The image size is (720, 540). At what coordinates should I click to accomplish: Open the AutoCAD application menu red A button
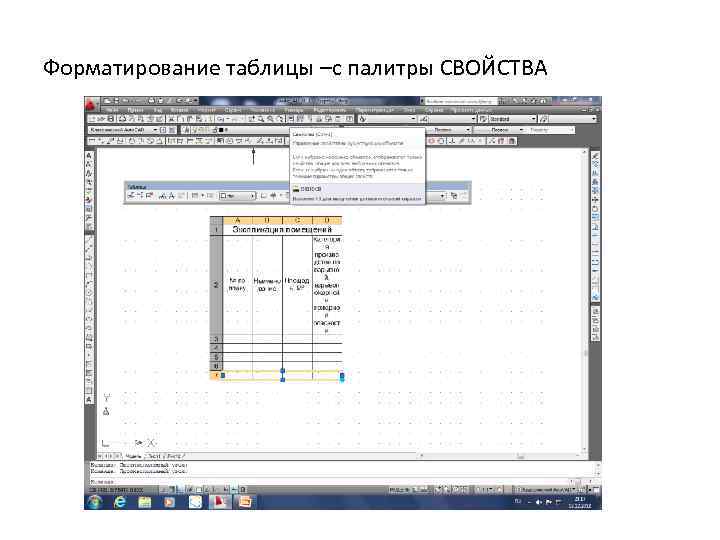(x=91, y=104)
